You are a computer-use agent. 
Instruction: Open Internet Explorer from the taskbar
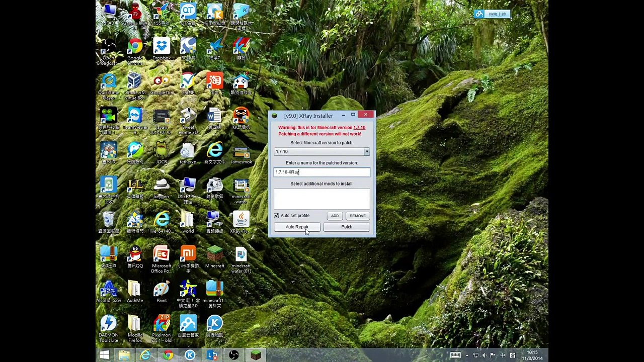pos(145,355)
